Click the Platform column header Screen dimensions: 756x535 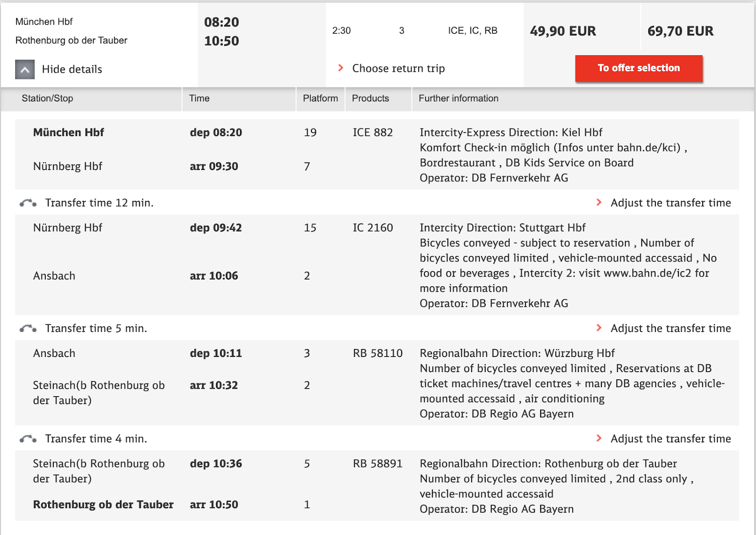tap(320, 98)
